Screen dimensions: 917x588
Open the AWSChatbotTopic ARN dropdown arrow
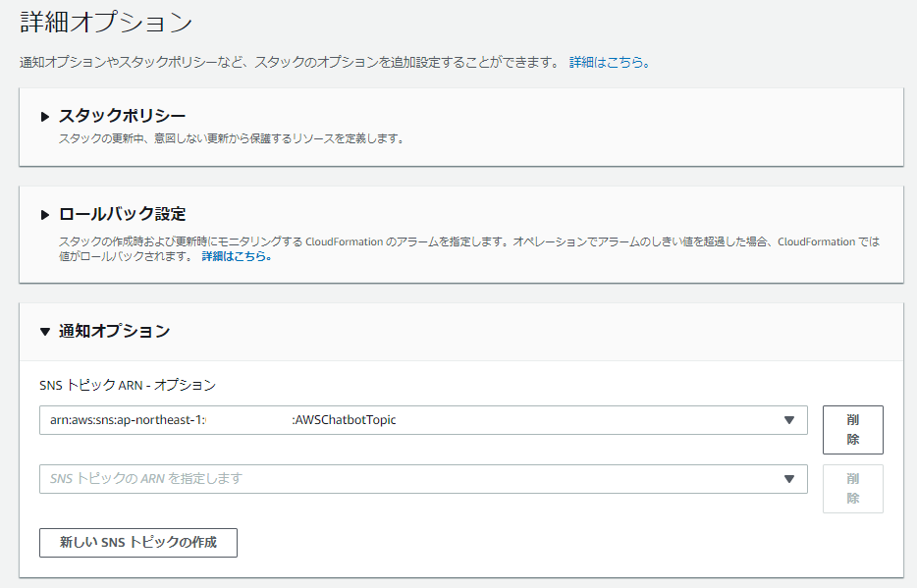tap(788, 420)
